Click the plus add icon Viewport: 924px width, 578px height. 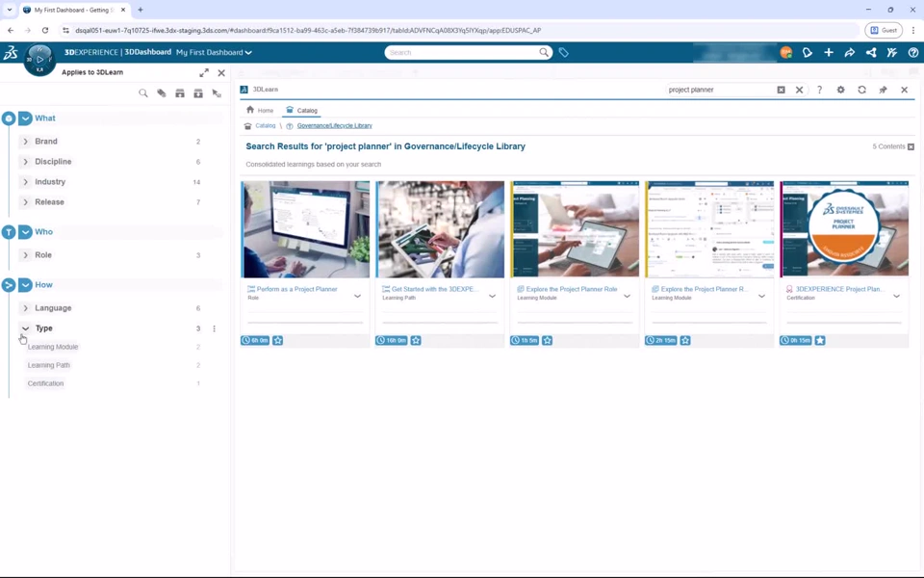pyautogui.click(x=828, y=52)
